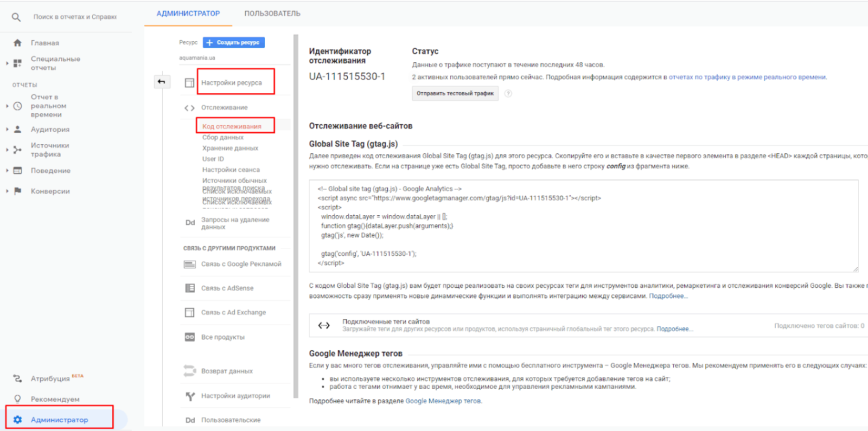The image size is (868, 431).
Task: Click the help question mark icon
Action: 508,93
